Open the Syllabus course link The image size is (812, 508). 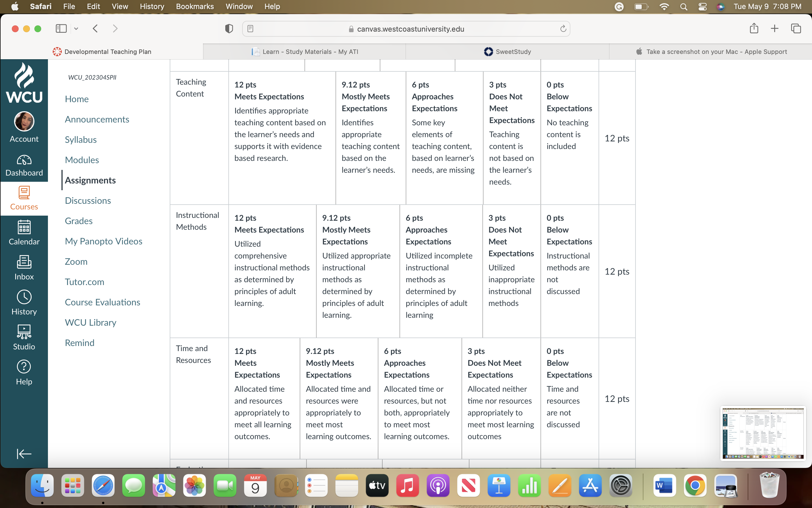pos(81,140)
